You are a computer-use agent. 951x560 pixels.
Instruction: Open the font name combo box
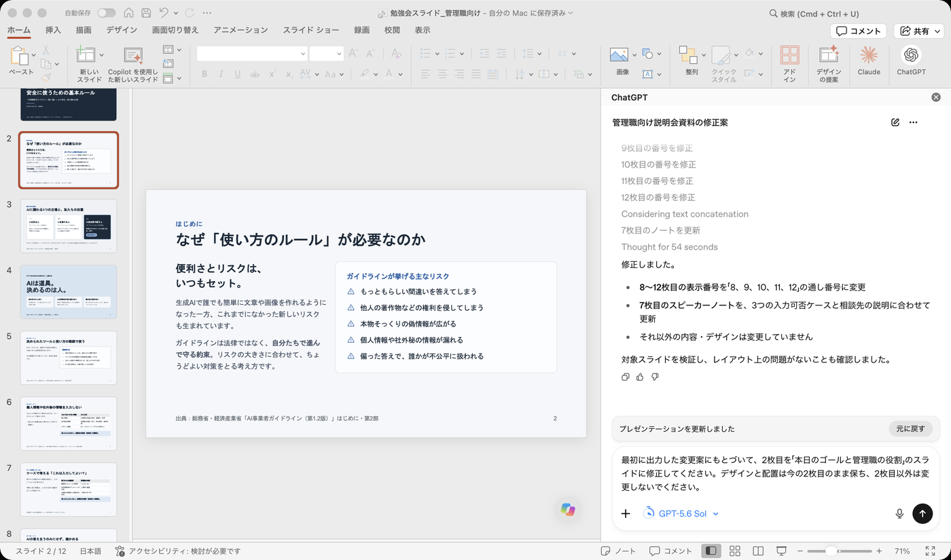point(252,54)
